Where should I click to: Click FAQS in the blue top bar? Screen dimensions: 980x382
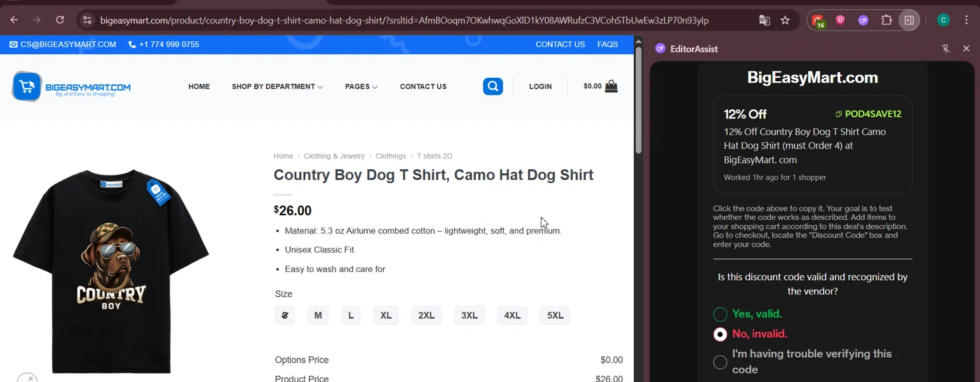pyautogui.click(x=608, y=44)
